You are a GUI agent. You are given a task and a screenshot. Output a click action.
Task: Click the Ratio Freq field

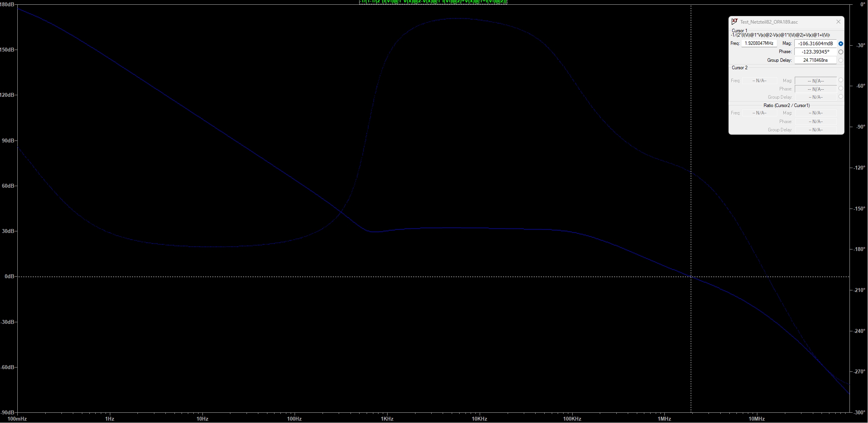[x=759, y=113]
